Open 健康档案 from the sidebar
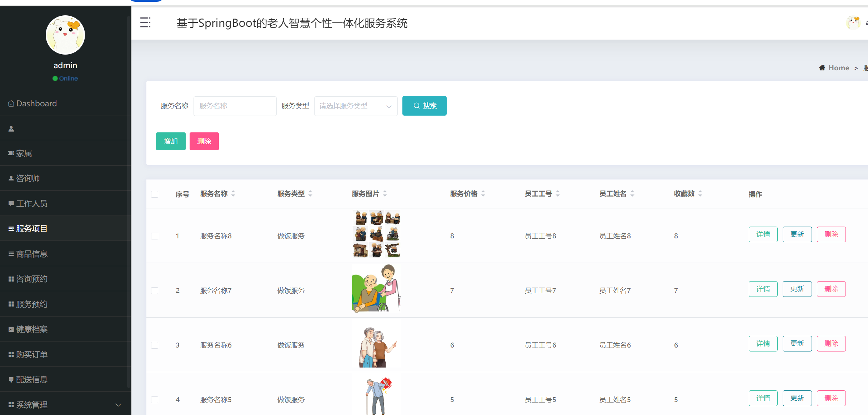Image resolution: width=868 pixels, height=415 pixels. [x=31, y=329]
